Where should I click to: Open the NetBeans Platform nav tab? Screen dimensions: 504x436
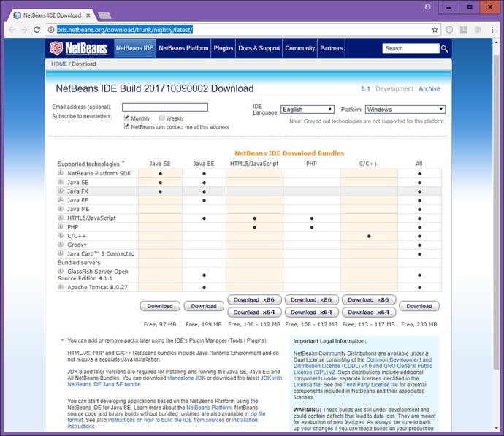(x=183, y=48)
